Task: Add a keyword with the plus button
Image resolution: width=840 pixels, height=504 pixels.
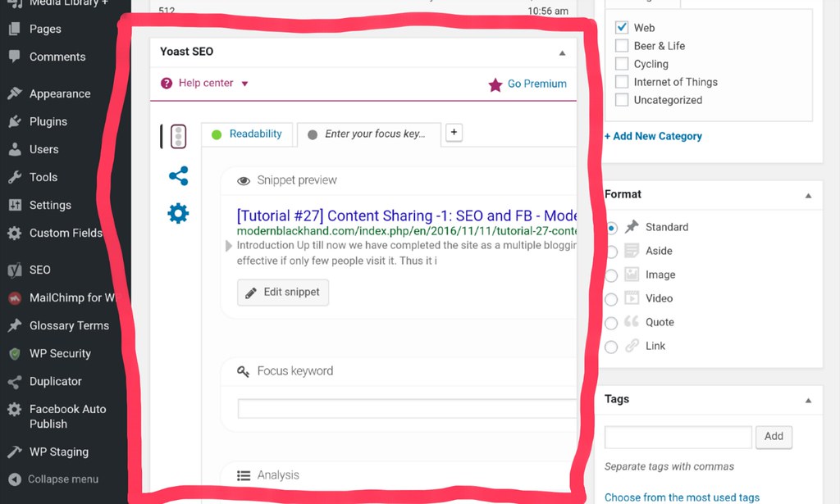Action: click(x=454, y=133)
